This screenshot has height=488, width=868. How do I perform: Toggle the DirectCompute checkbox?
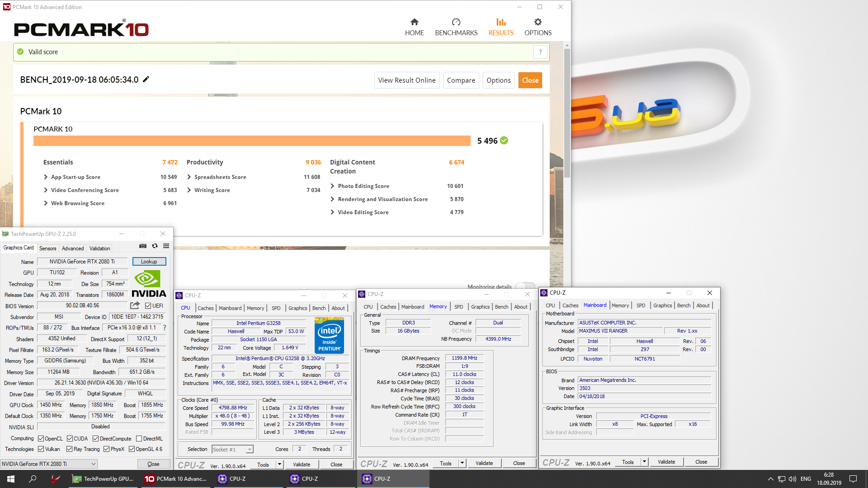point(96,439)
